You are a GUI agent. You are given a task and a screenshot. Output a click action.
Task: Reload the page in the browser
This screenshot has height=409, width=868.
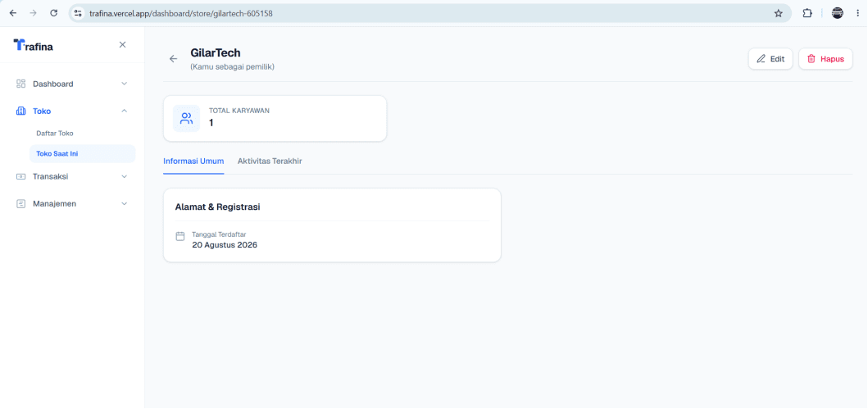(x=54, y=13)
